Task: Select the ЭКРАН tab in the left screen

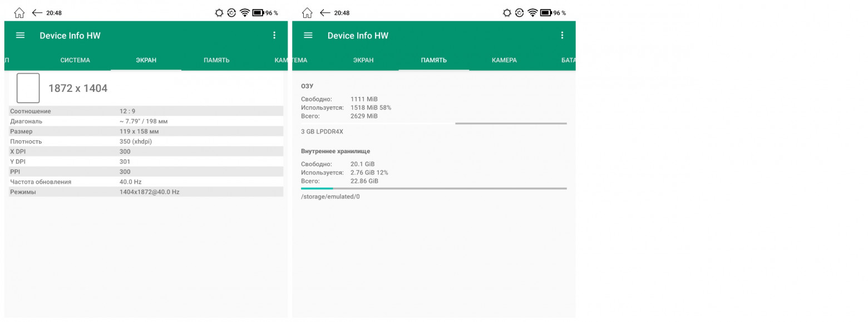Action: pos(146,60)
